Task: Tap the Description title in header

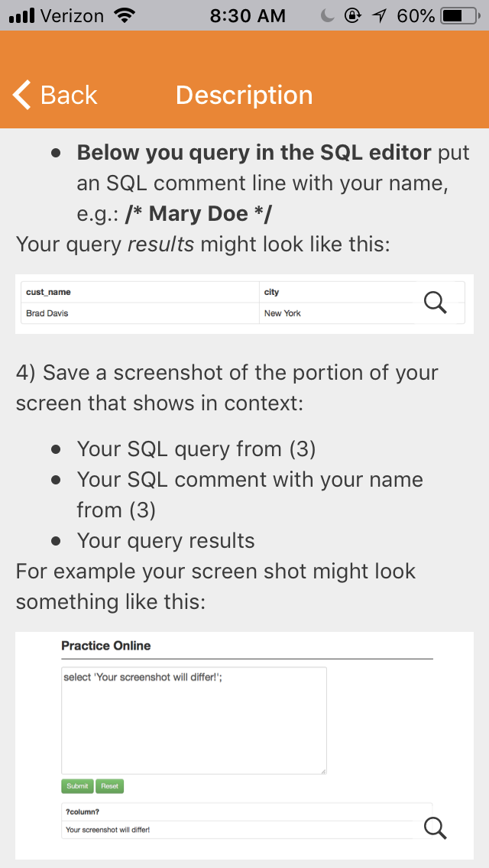Action: coord(244,95)
